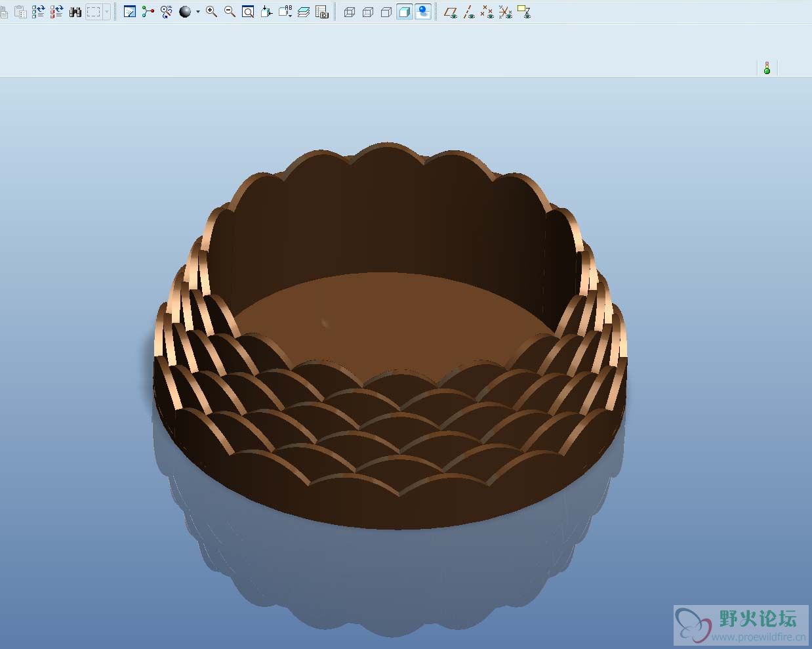This screenshot has height=649, width=812.
Task: Click the Zoom In magnifier
Action: (x=211, y=12)
